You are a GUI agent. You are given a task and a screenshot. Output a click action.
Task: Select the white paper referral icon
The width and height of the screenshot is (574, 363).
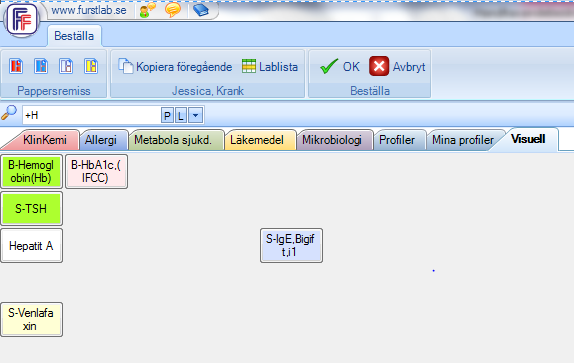(66, 66)
